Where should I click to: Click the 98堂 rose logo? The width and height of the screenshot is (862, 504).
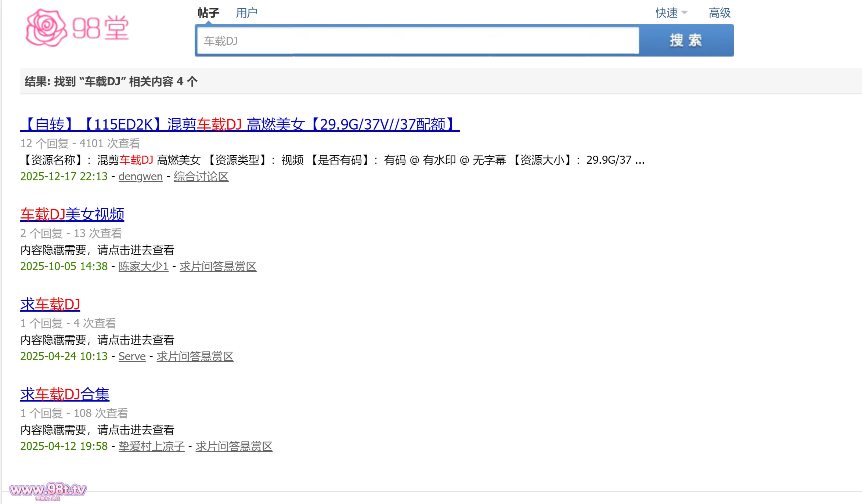[77, 28]
